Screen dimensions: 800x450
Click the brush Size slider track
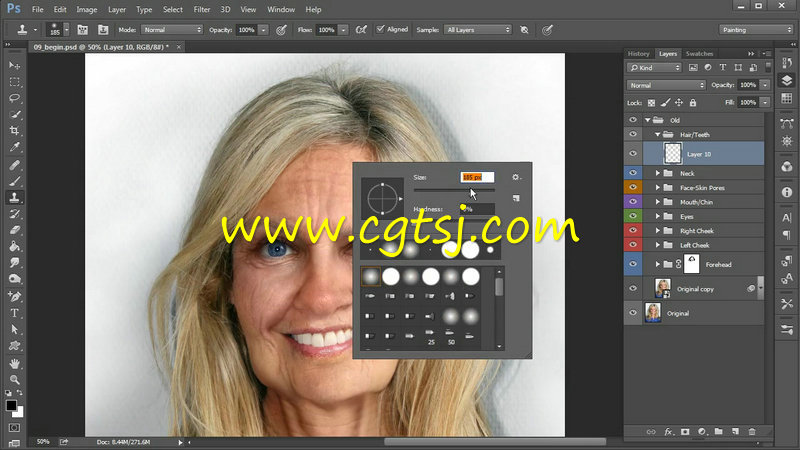(454, 190)
